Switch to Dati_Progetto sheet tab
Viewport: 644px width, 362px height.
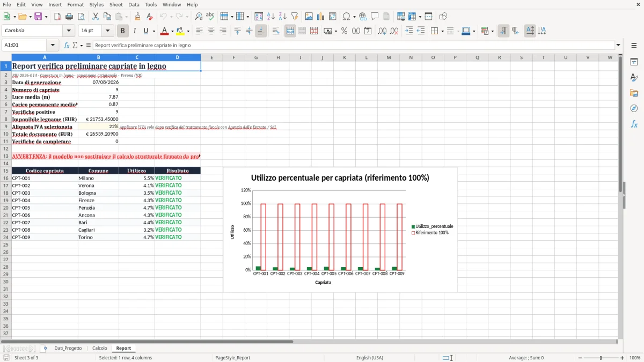click(x=68, y=349)
